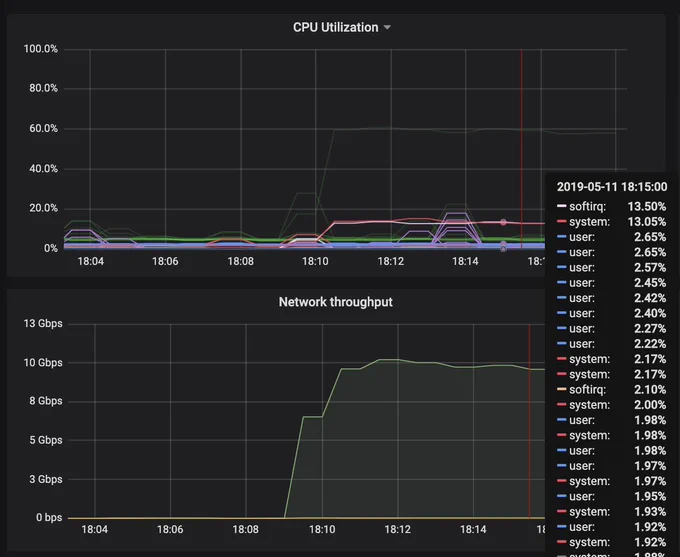Click the 100.0% label on CPU chart

point(40,49)
